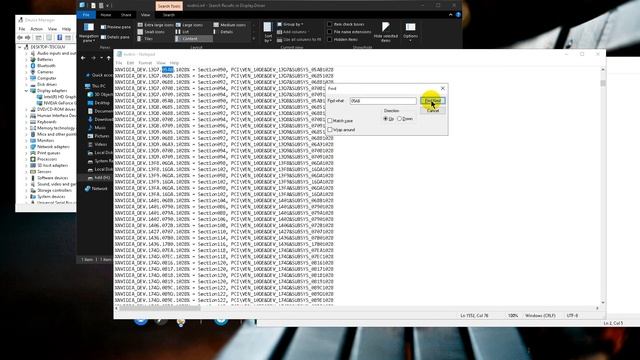Click Notepad horizontal scrollbar thumb

pyautogui.click(x=160, y=309)
